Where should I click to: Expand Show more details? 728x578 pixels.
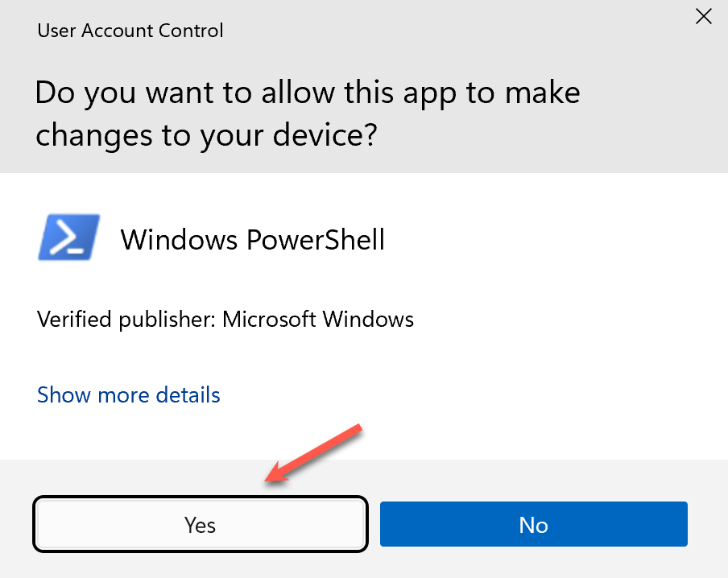coord(129,395)
